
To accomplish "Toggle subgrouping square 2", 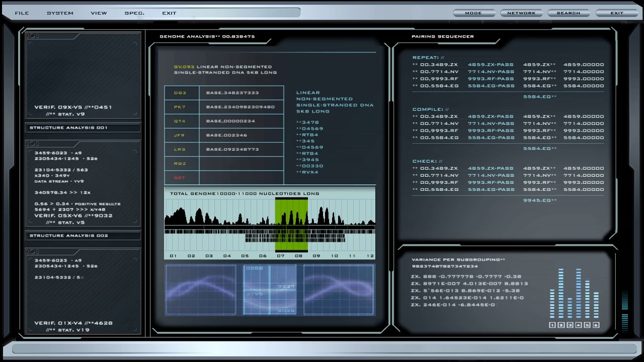I will pyautogui.click(x=561, y=325).
